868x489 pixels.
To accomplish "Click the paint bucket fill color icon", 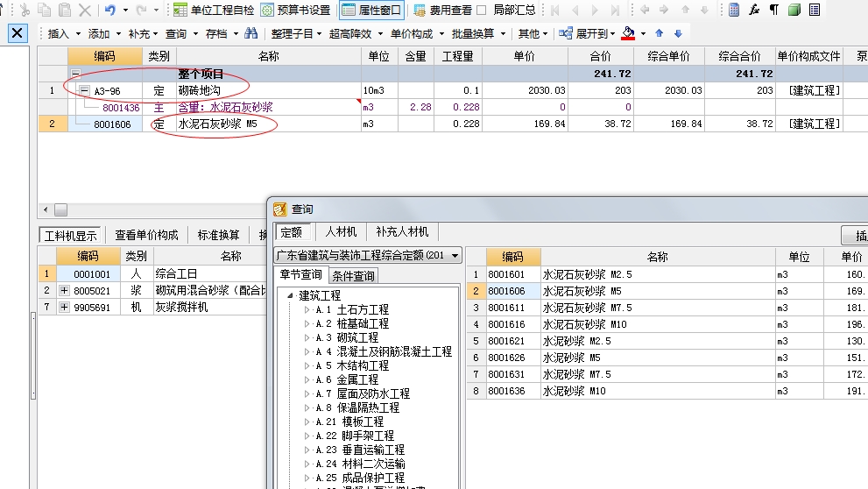I will (x=628, y=33).
